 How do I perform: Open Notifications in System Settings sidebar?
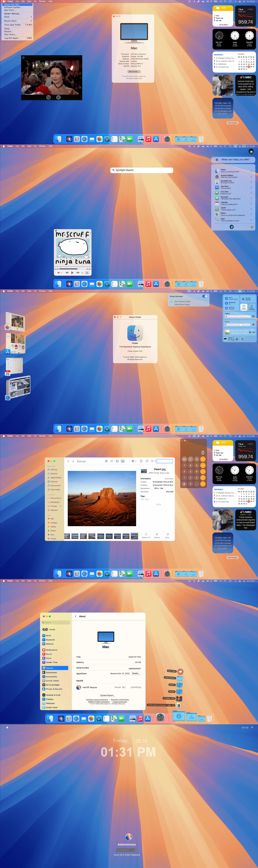(x=50, y=650)
